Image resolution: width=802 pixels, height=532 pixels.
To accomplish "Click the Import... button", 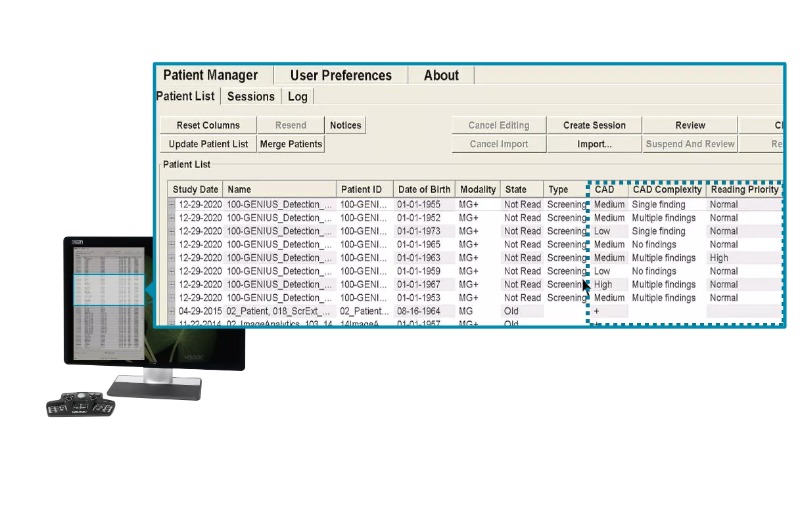I will click(x=594, y=144).
